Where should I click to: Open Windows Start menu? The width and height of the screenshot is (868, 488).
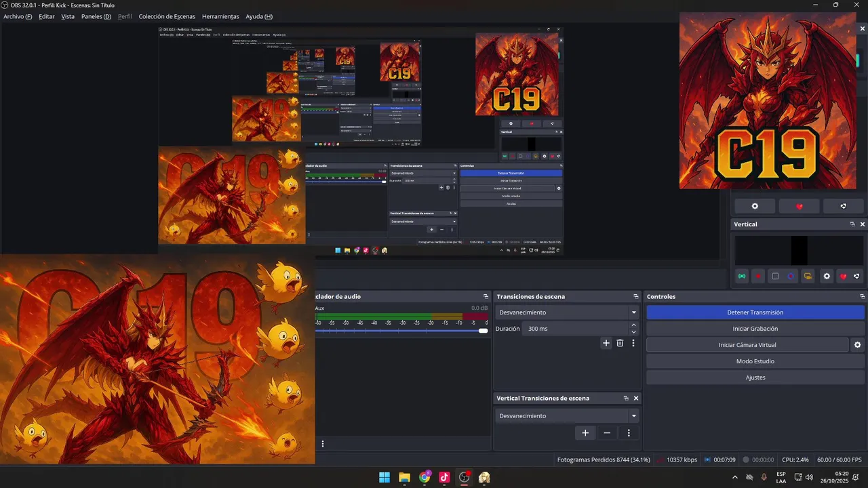pos(384,477)
